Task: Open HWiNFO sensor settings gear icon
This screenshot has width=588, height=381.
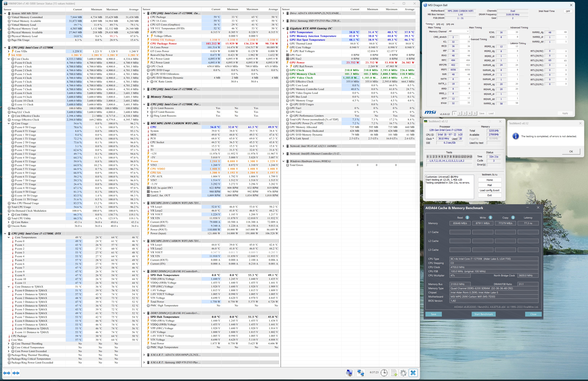Action: click(x=403, y=373)
